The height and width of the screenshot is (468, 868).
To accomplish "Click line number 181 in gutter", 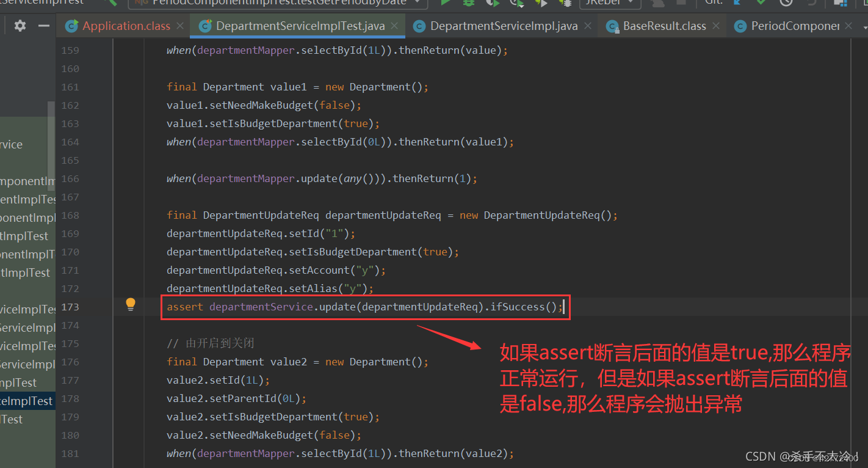I will (70, 453).
